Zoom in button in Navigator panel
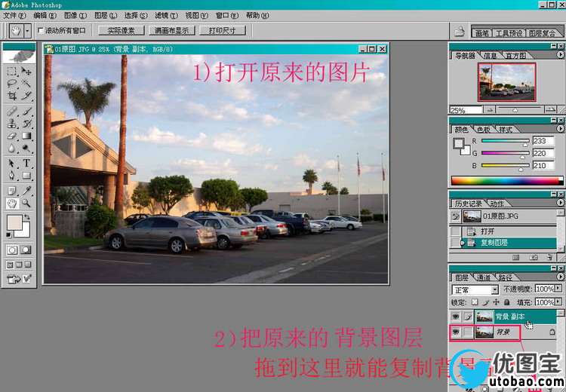Image resolution: width=566 pixels, height=392 pixels. (549, 109)
